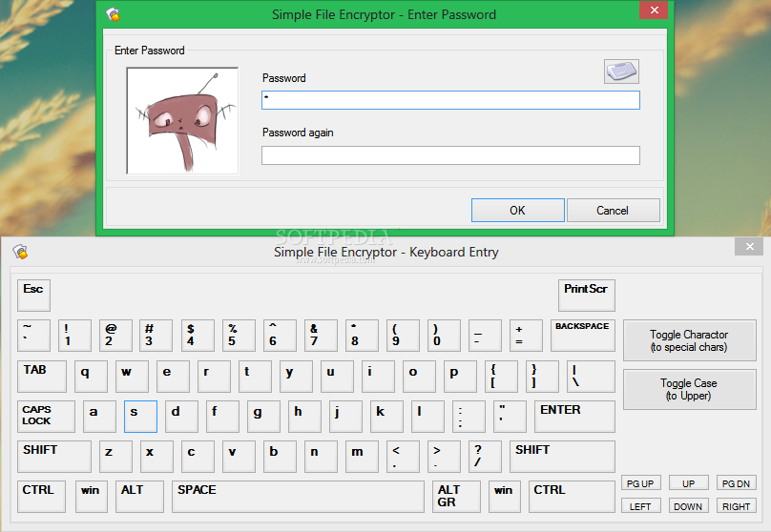This screenshot has width=771, height=532.
Task: Click the PG UP key
Action: [640, 482]
